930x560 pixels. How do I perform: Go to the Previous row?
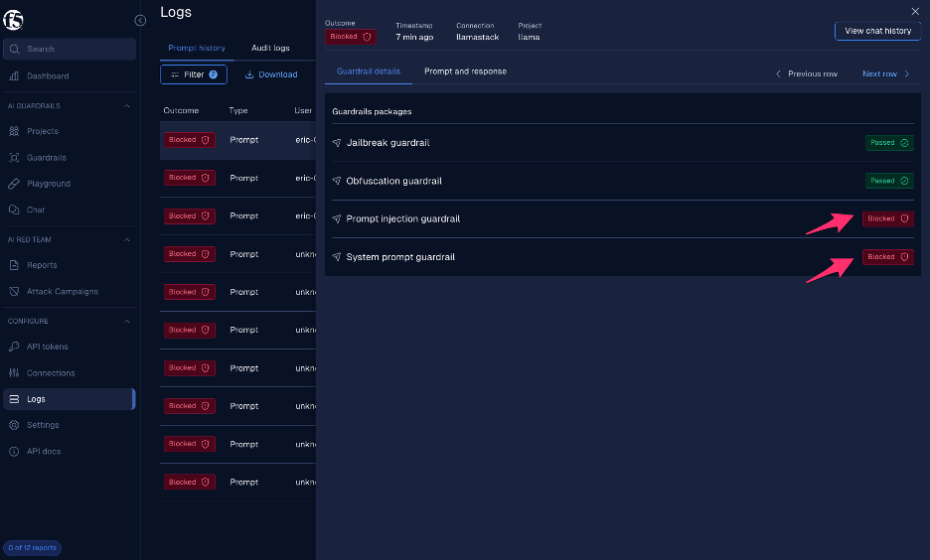coord(807,74)
